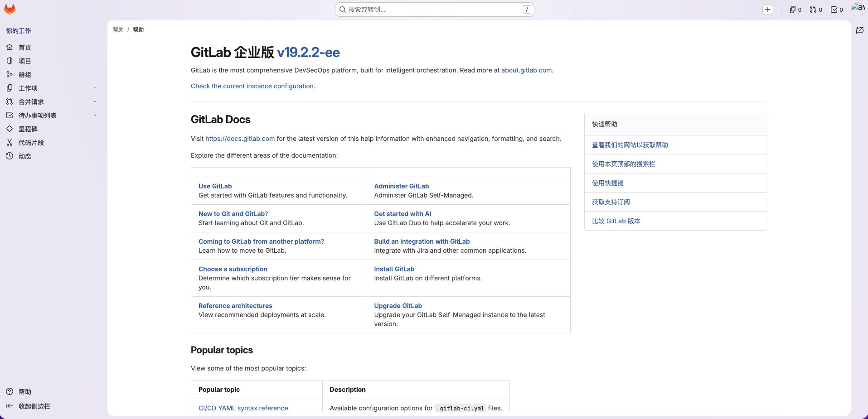Click 比较 GitLab 版本 in quick help
868x419 pixels.
(616, 221)
